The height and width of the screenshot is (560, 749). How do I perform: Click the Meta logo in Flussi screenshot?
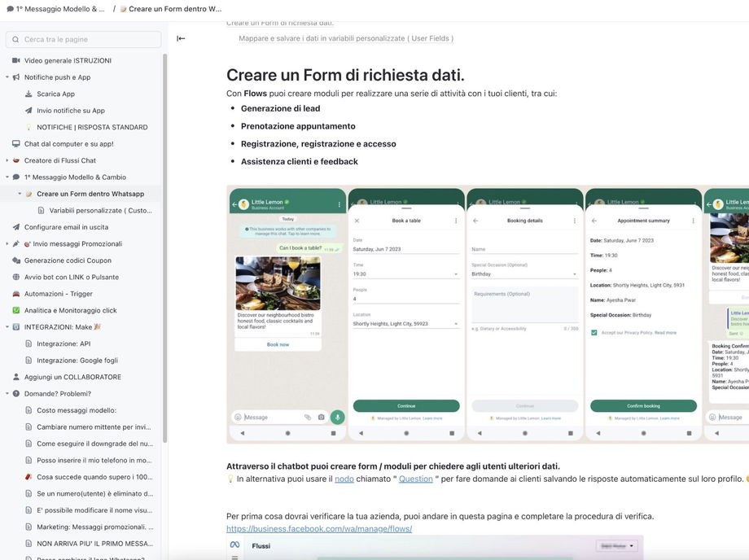point(234,545)
